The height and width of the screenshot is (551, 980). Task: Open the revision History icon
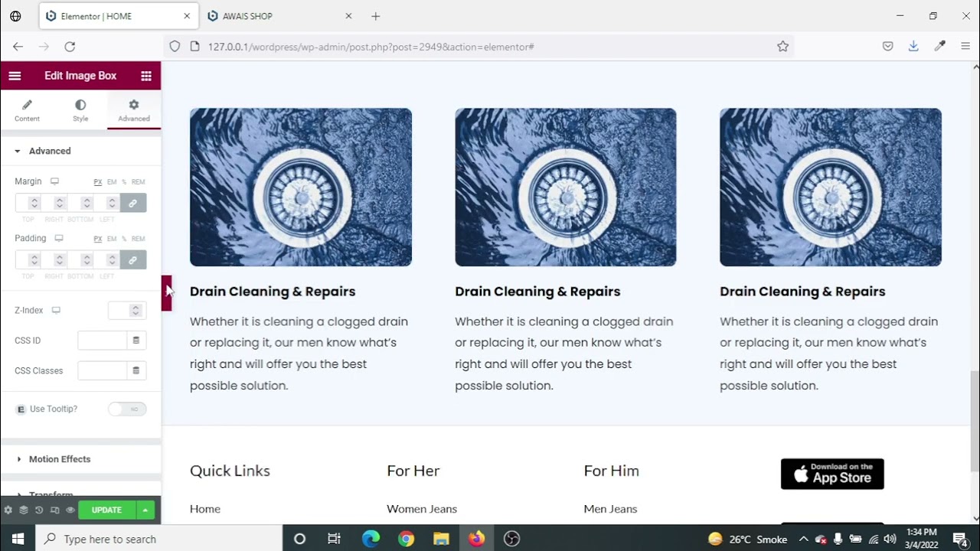click(x=39, y=510)
